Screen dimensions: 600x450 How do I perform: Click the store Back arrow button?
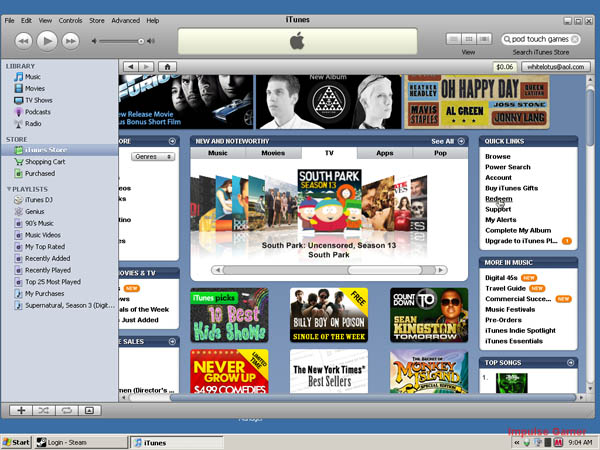(x=130, y=67)
